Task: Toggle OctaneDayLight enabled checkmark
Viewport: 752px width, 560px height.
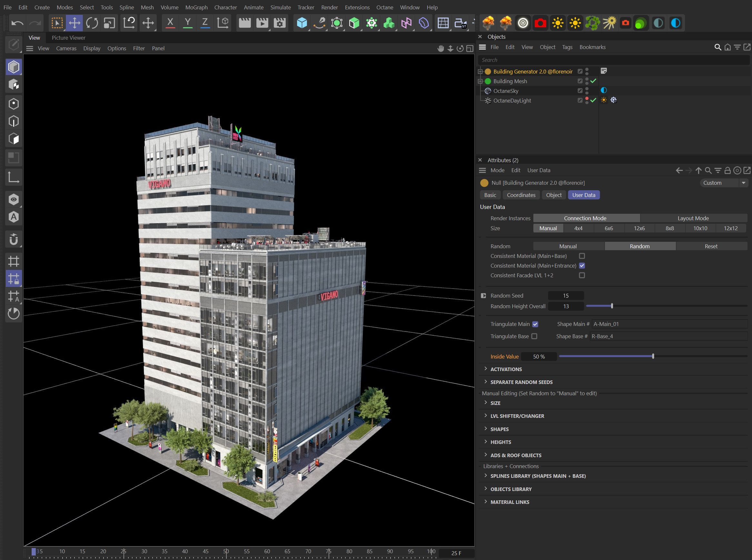Action: coord(593,100)
